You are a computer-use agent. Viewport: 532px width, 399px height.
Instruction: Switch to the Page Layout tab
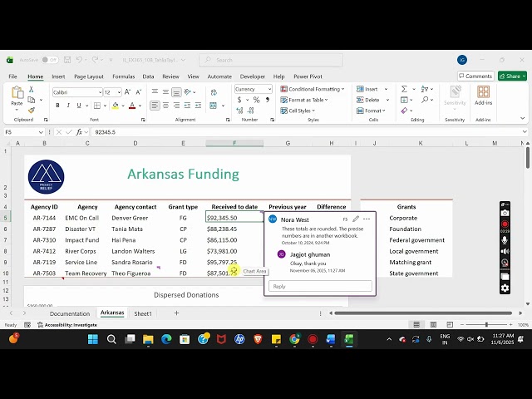89,76
